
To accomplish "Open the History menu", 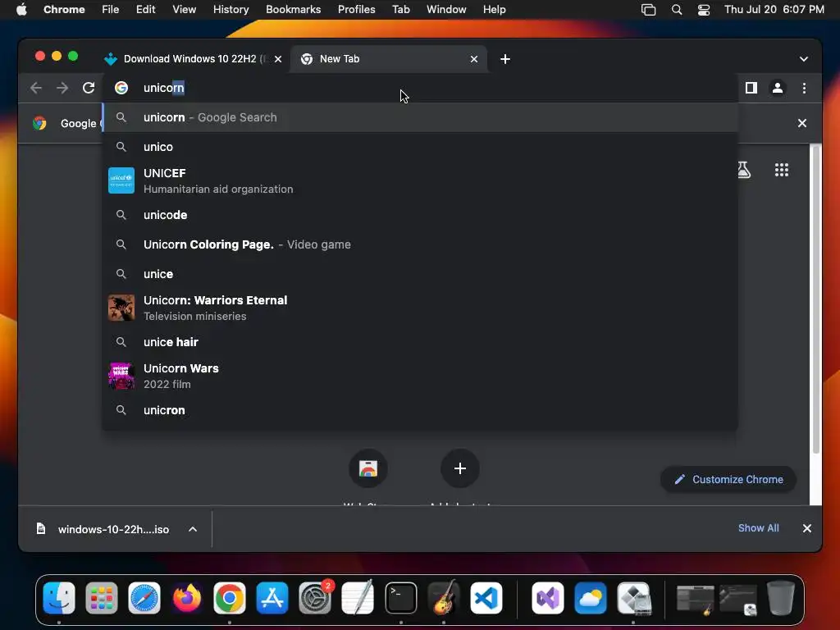I will coord(231,10).
